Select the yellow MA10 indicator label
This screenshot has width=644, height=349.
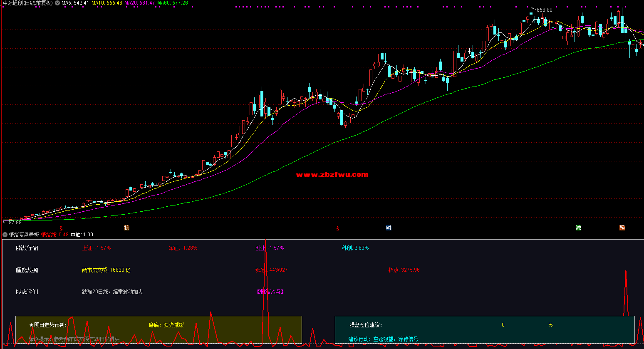pos(107,3)
